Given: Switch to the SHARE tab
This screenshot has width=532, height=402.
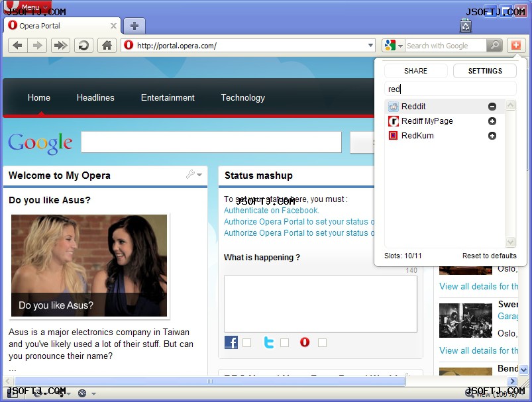Looking at the screenshot, I should click(415, 71).
